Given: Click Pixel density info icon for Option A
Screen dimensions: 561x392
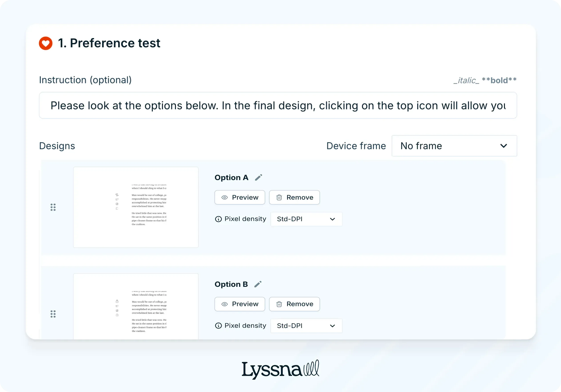Looking at the screenshot, I should [218, 219].
